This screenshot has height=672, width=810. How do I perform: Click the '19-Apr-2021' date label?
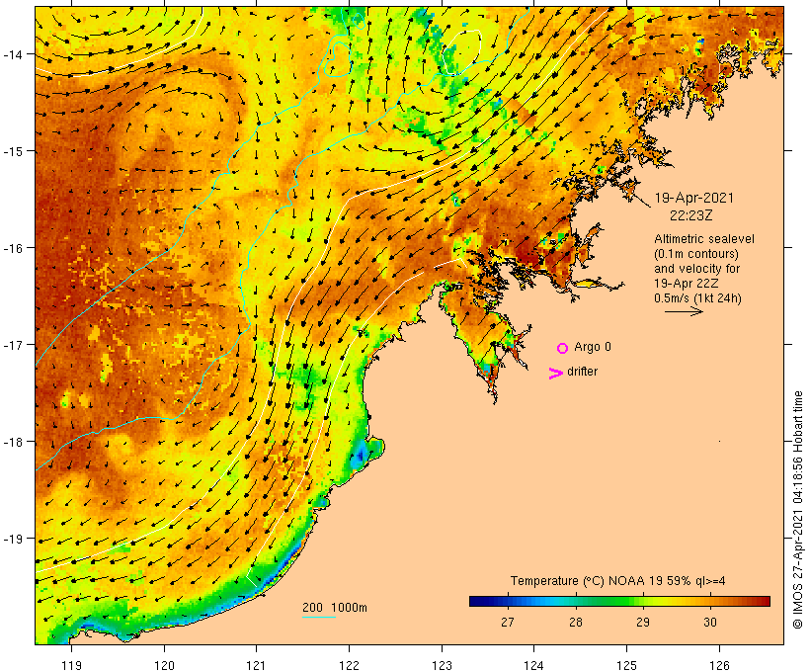[x=693, y=198]
